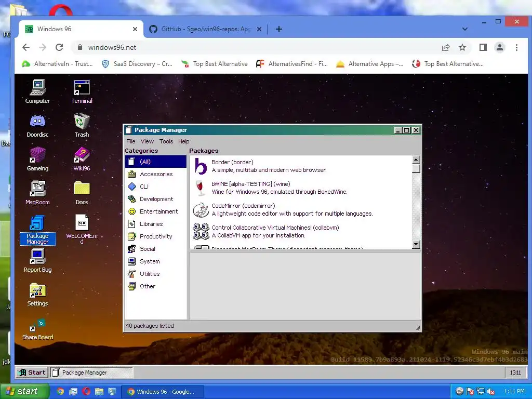This screenshot has width=532, height=399.
Task: Reload the windows96.net page
Action: (59, 47)
